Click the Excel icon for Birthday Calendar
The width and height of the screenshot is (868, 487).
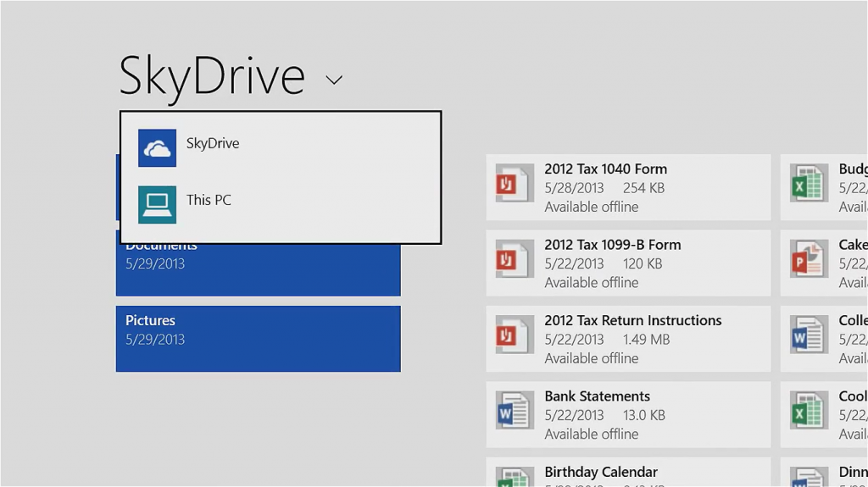click(x=512, y=476)
